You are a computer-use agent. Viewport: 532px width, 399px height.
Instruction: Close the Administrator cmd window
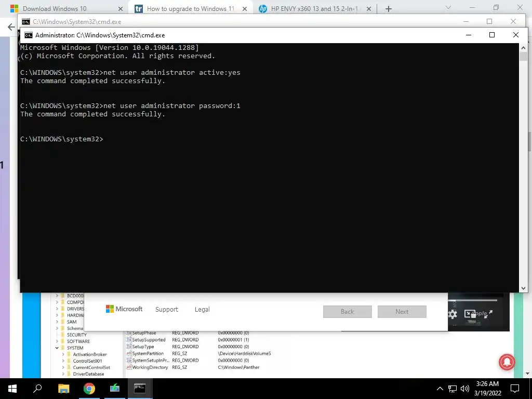(x=516, y=35)
